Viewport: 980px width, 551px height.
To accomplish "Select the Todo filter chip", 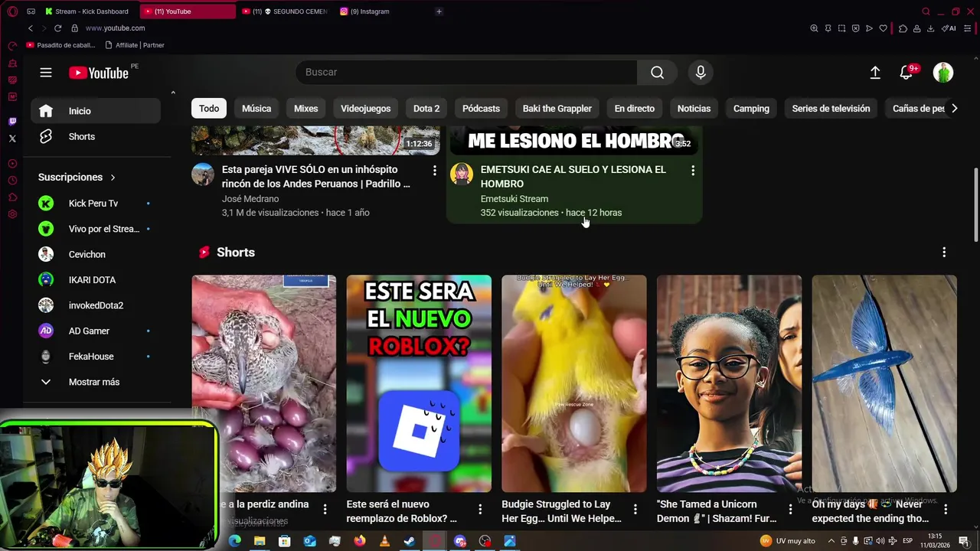I will (209, 109).
